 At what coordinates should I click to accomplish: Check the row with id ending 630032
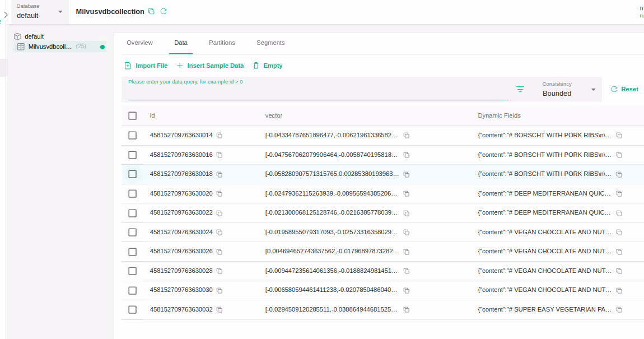pos(132,309)
